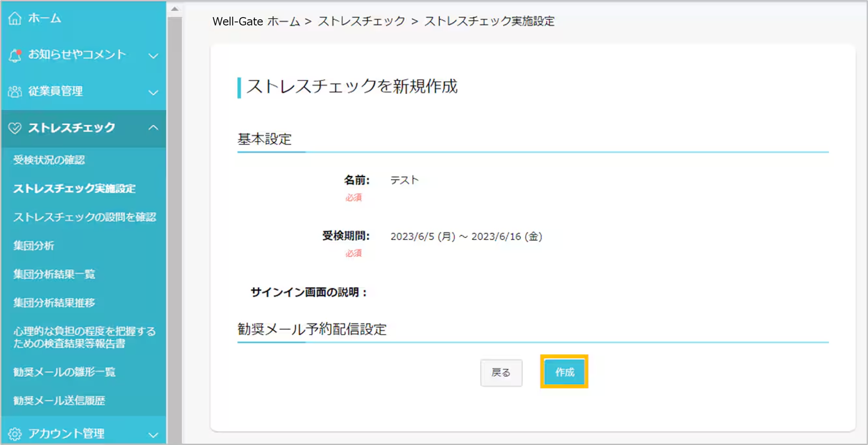
Task: Expand the アカウント管理 menu chevron
Action: point(153,435)
